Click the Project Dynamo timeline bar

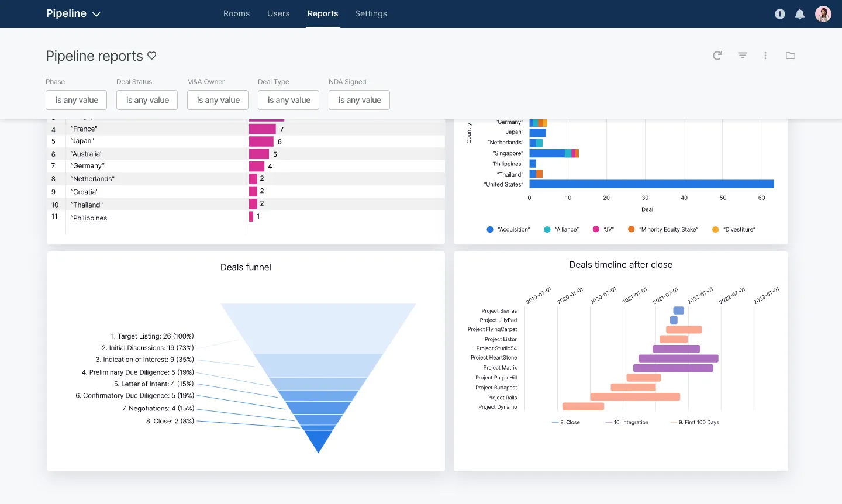click(x=583, y=406)
